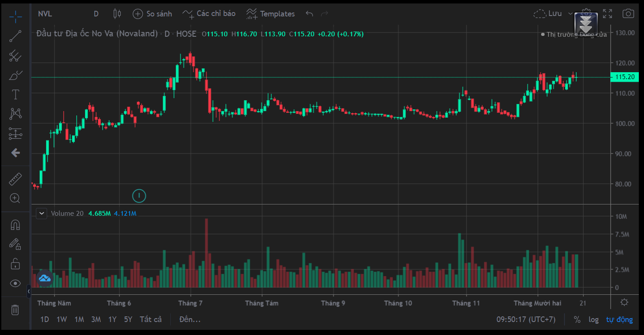The height and width of the screenshot is (335, 644).
Task: Take a chart snapshot with the camera
Action: pos(628,14)
